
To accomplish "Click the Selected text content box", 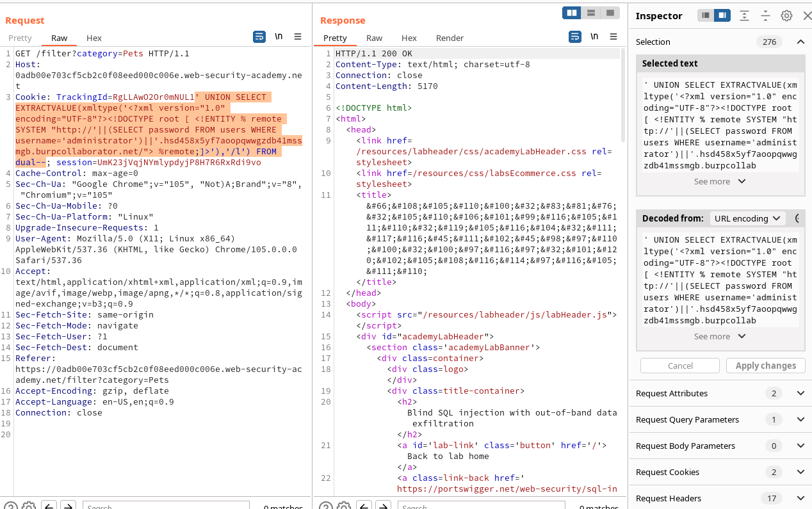I will (x=720, y=125).
